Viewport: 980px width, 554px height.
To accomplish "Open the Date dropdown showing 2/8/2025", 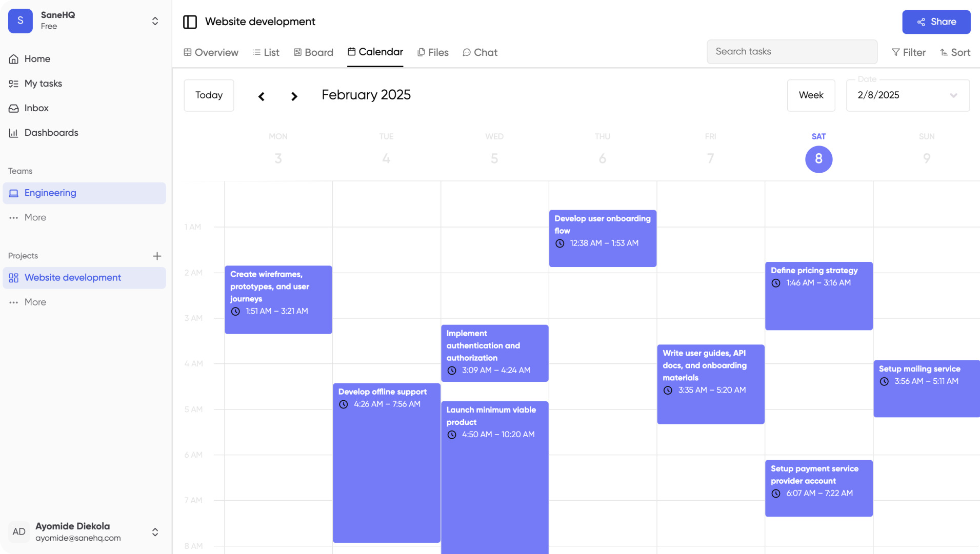I will [x=907, y=95].
